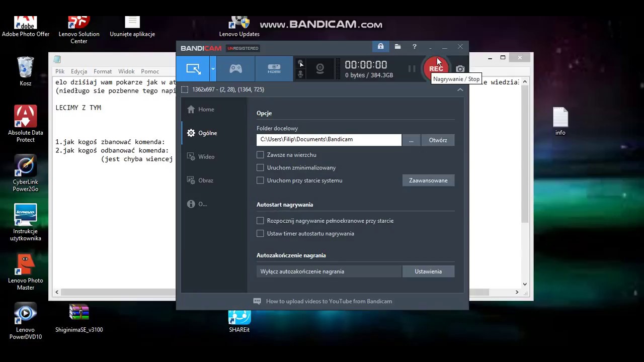644x362 pixels.
Task: Start recording with REC button
Action: coord(436,69)
